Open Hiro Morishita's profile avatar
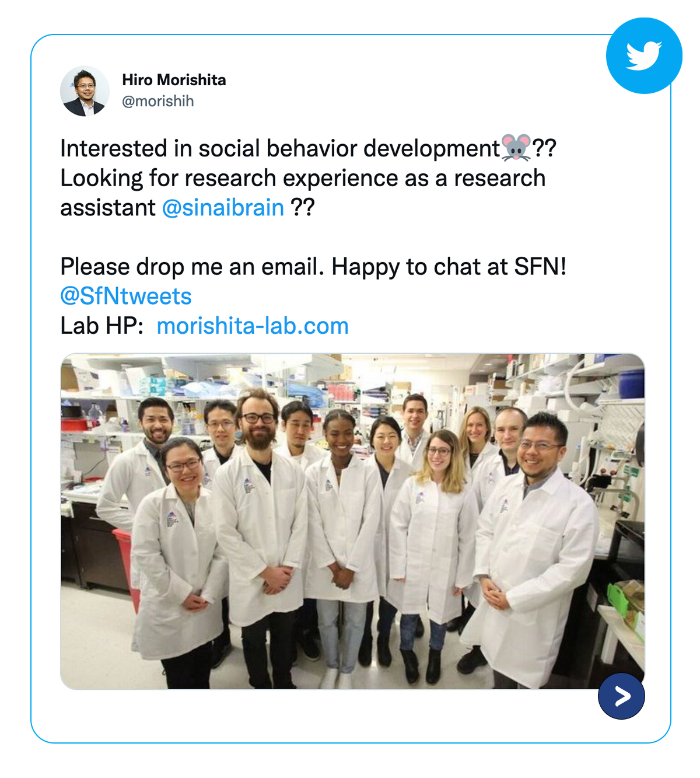The image size is (700, 778). [x=85, y=91]
